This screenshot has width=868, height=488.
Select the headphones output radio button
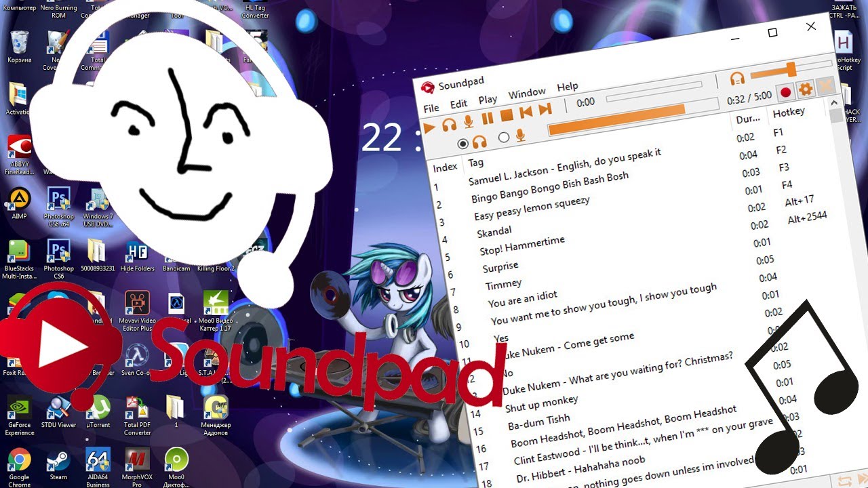click(463, 144)
